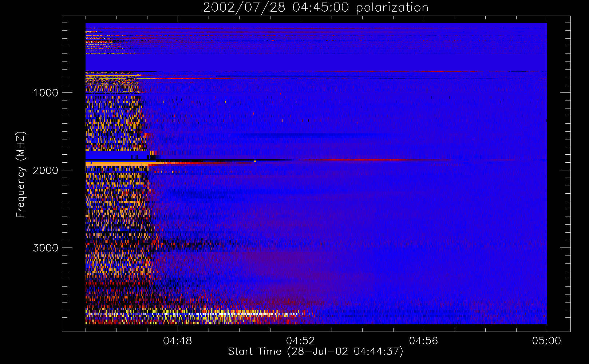The width and height of the screenshot is (589, 364).
Task: Click the plot title "2002/07/28 04:45:00 polarization"
Action: pos(316,8)
